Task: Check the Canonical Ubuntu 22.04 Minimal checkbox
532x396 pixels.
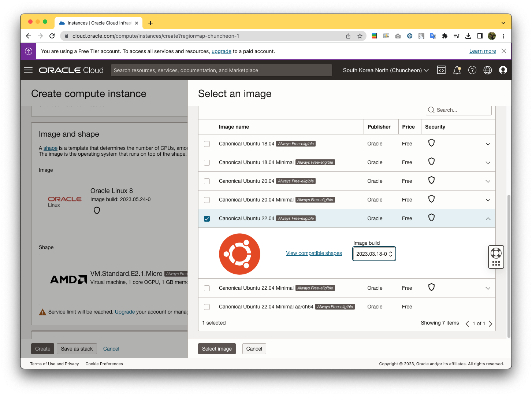Action: tap(207, 288)
